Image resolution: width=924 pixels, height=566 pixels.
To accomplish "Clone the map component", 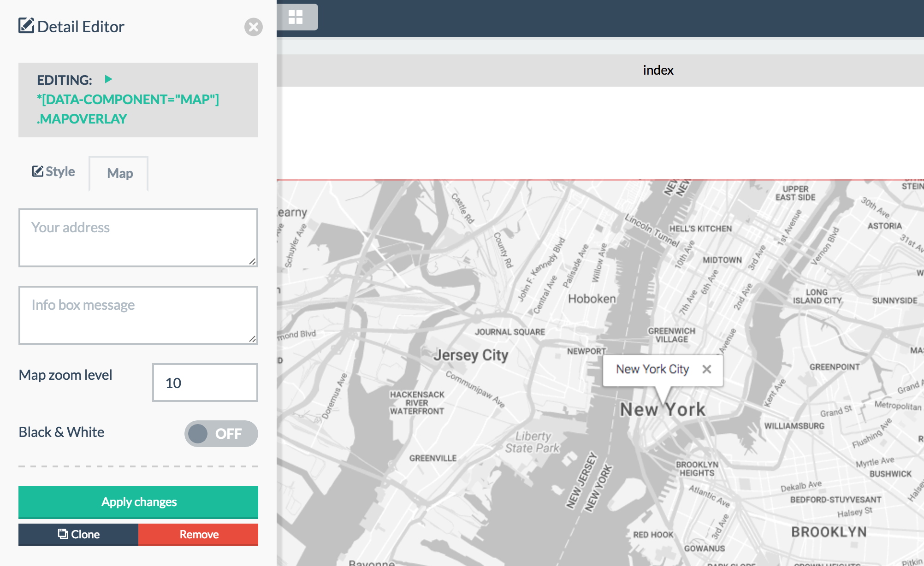I will point(78,534).
